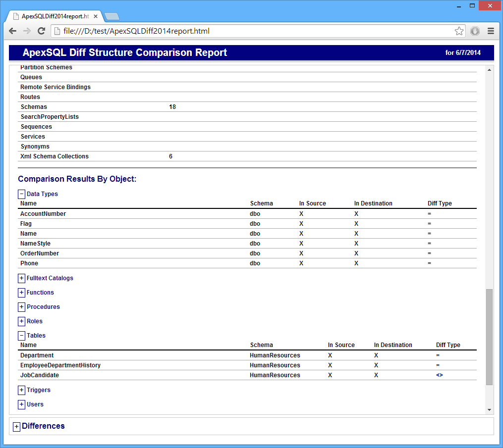
Task: Click the Sequences row
Action: pos(247,127)
